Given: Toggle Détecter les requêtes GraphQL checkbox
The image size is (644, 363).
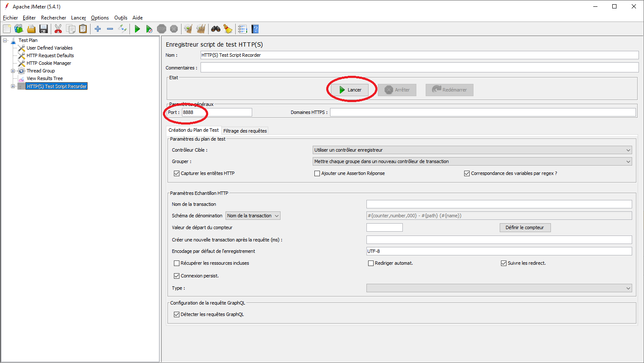Looking at the screenshot, I should pyautogui.click(x=176, y=314).
